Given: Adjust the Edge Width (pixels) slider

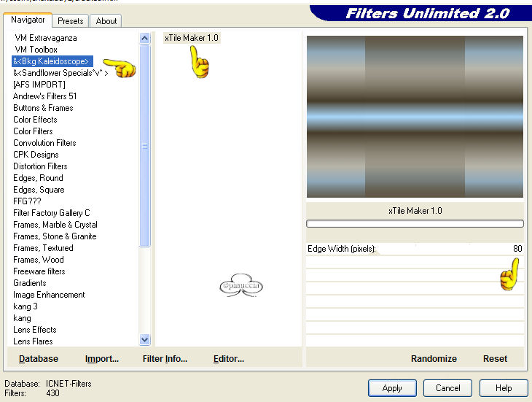Looking at the screenshot, I should click(x=415, y=249).
